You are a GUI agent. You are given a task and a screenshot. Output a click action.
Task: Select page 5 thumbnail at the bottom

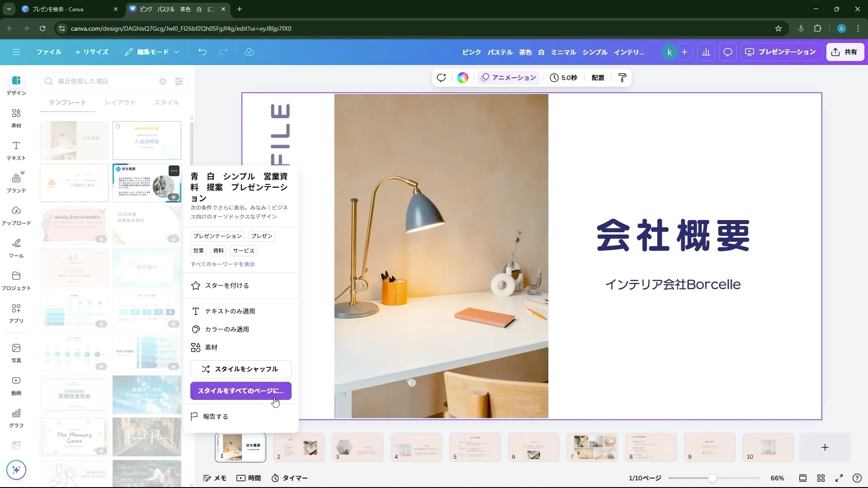(x=475, y=447)
